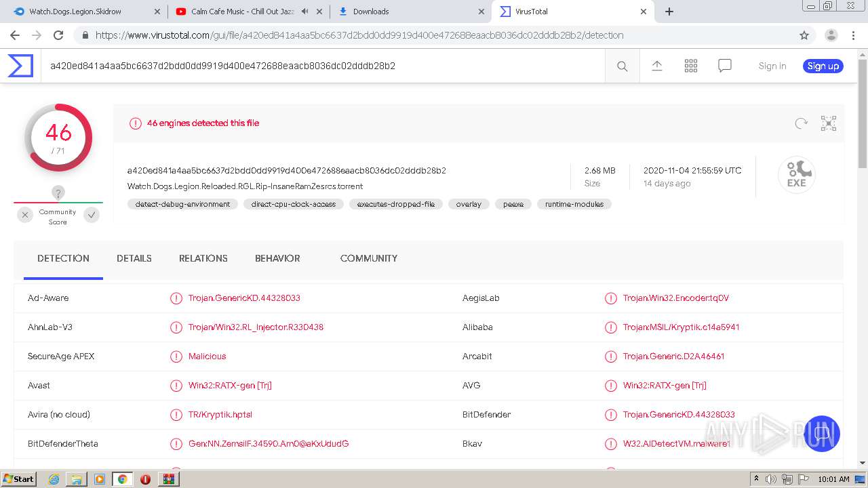Click the taskbar clock 10:01 AM
868x488 pixels.
point(833,479)
